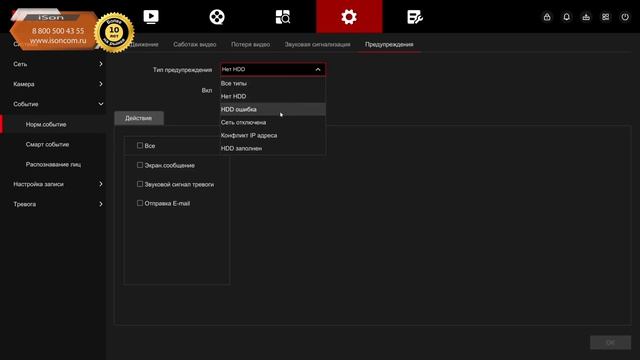Open the playback film reel icon
640x360 pixels.
pos(217,17)
